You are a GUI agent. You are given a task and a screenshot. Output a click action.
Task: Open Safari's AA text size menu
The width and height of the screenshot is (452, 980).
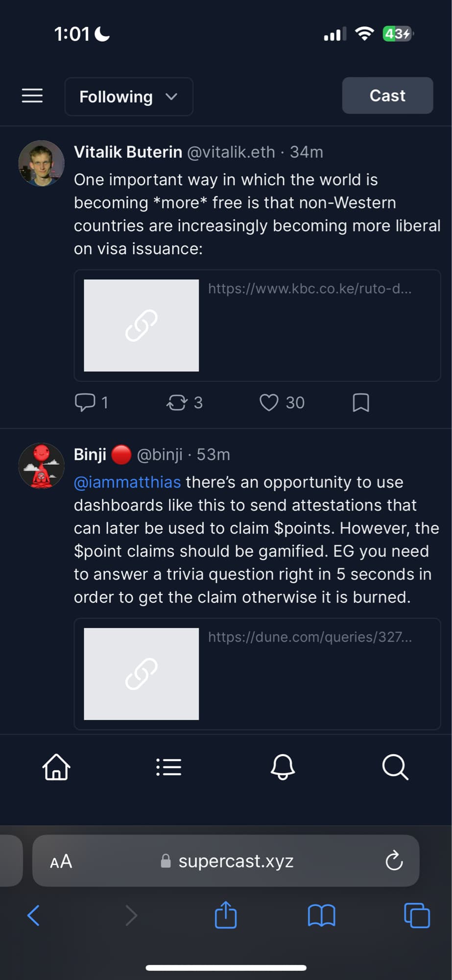point(61,861)
